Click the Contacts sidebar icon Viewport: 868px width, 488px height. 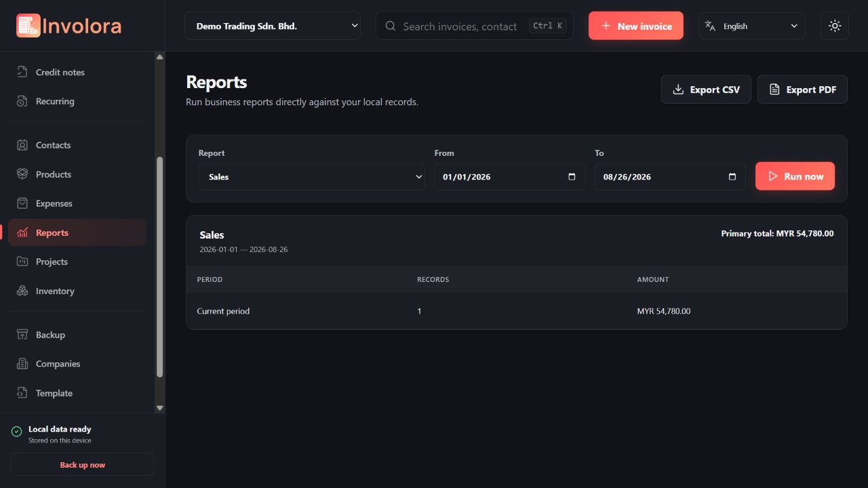coord(22,145)
